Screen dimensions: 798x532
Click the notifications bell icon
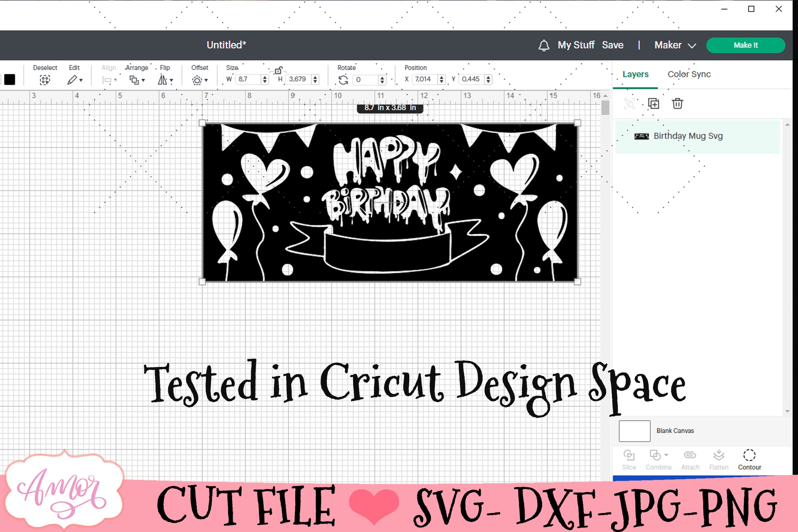tap(544, 46)
